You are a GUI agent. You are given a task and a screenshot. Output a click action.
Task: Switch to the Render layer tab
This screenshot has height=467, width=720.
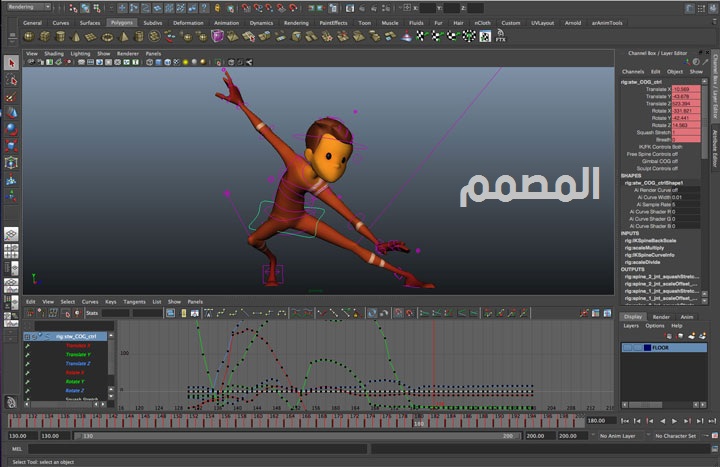661,317
